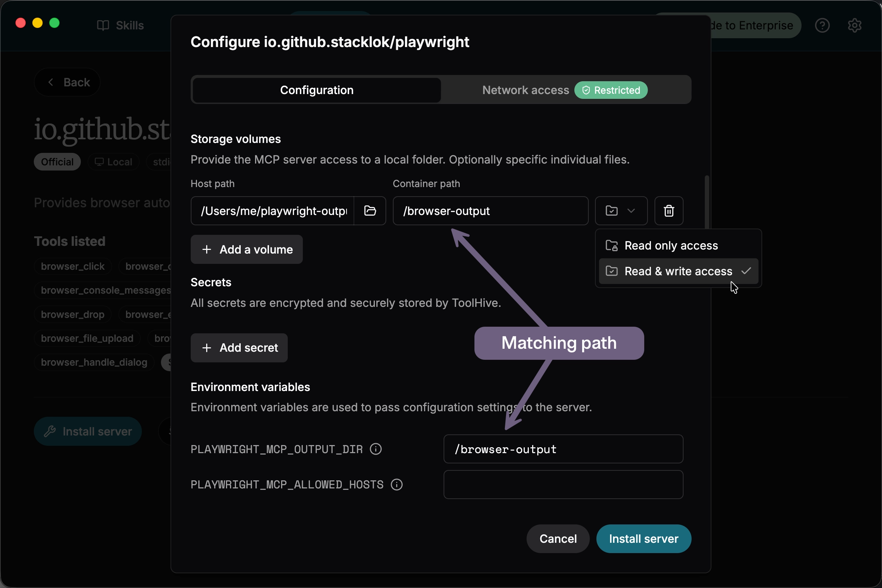Open the help question mark icon
The height and width of the screenshot is (588, 882).
click(x=822, y=25)
